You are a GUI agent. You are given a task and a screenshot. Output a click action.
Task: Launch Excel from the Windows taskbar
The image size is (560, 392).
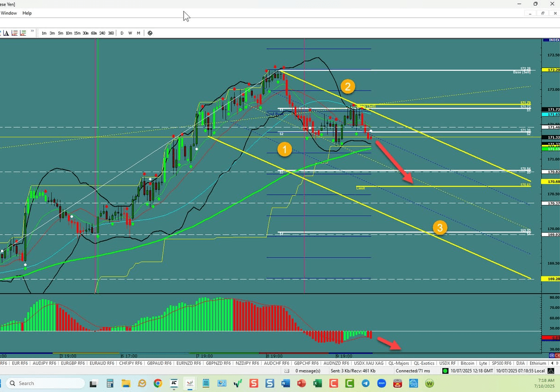pos(317,383)
